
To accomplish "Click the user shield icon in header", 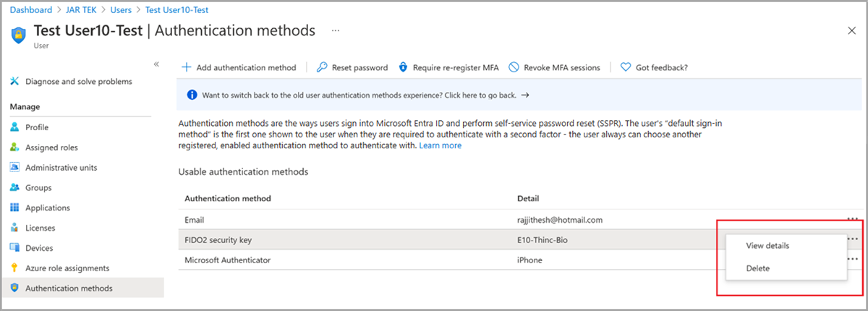I will [19, 34].
